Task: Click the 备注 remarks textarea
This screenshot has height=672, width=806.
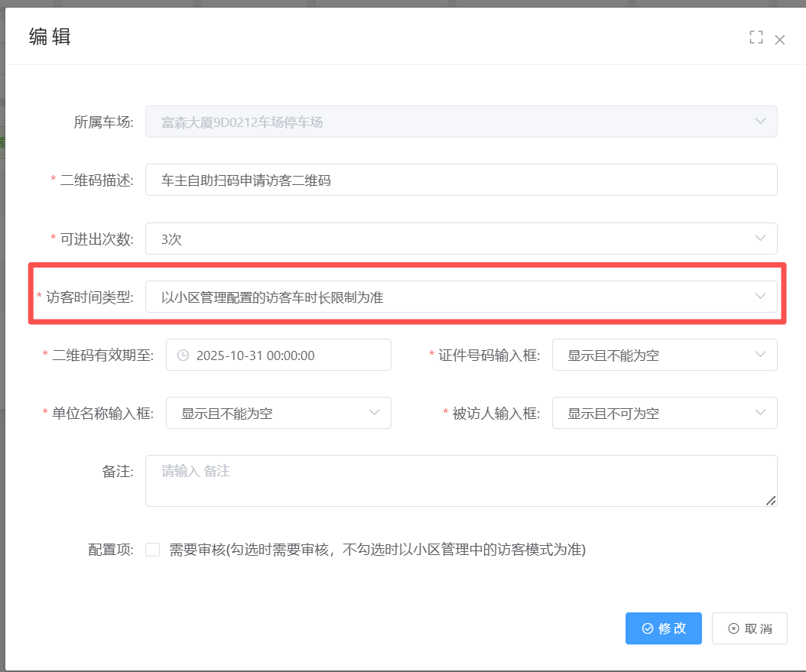Action: (461, 481)
